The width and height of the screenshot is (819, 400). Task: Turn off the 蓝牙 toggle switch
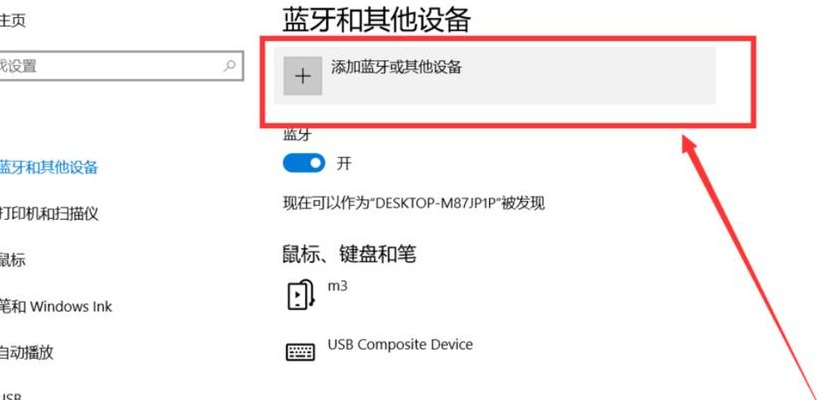point(303,163)
